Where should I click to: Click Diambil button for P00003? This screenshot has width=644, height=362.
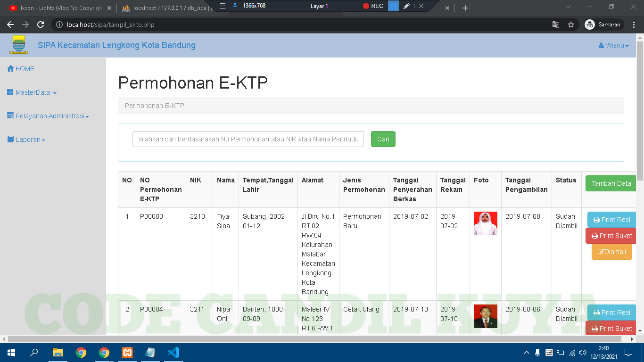pos(612,252)
